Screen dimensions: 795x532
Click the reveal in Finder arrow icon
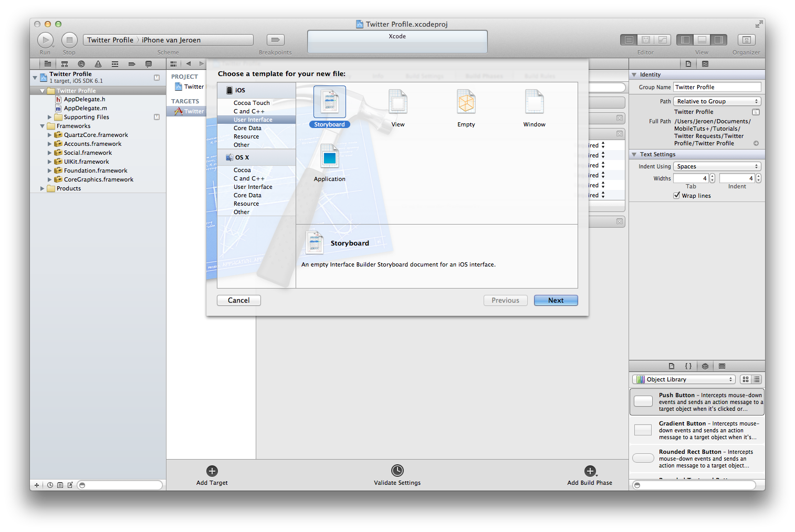point(756,143)
